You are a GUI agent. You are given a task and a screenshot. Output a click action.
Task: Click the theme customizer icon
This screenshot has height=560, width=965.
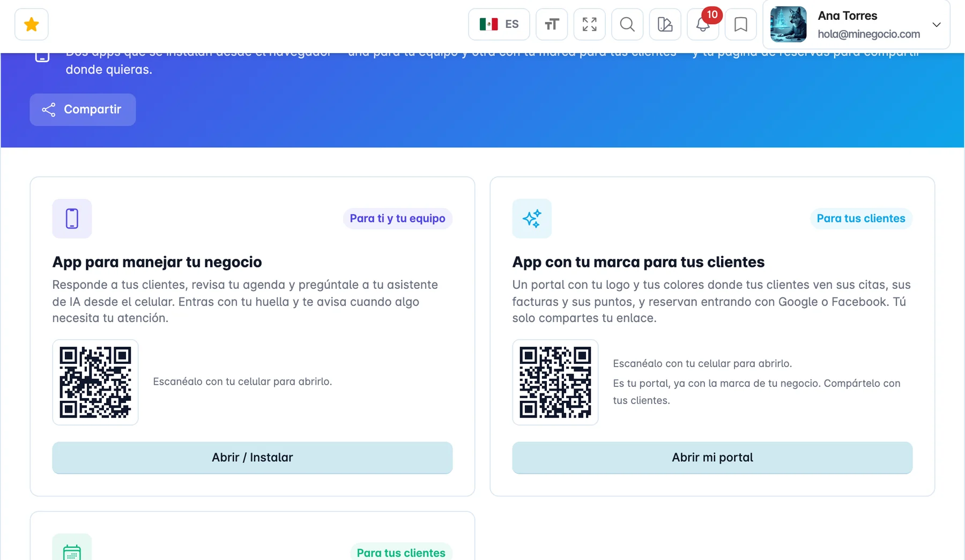(665, 25)
